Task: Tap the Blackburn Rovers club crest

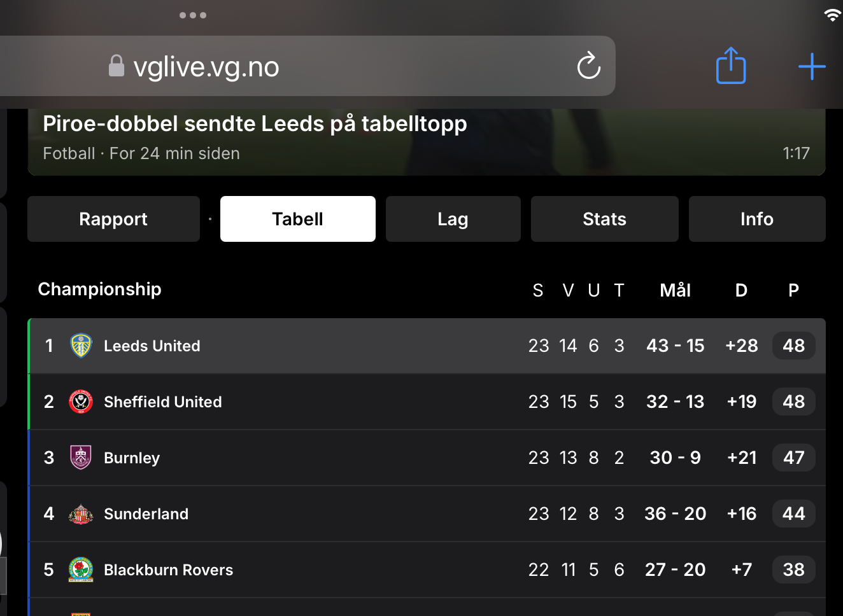Action: pos(81,570)
